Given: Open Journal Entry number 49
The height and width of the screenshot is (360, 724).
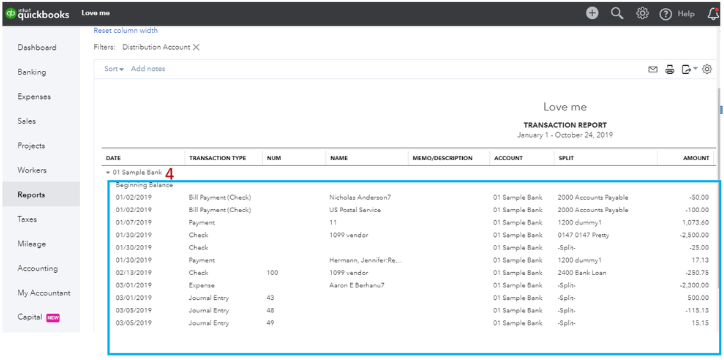Looking at the screenshot, I should coord(412,323).
